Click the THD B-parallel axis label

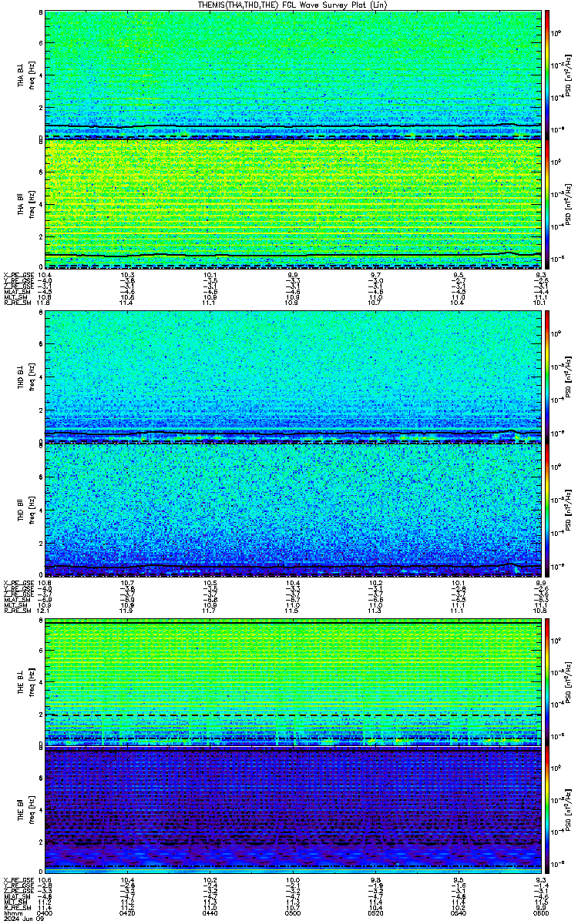(x=22, y=511)
